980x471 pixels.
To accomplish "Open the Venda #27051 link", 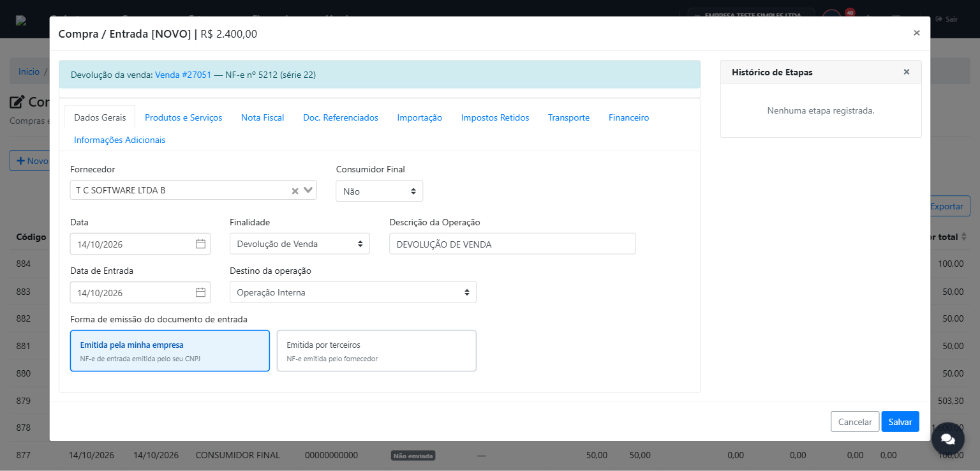I will (x=183, y=75).
